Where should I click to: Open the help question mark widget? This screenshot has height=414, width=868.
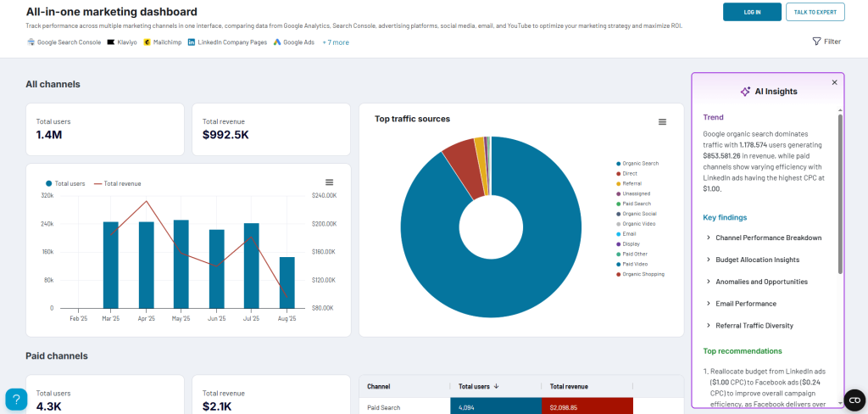click(x=16, y=399)
